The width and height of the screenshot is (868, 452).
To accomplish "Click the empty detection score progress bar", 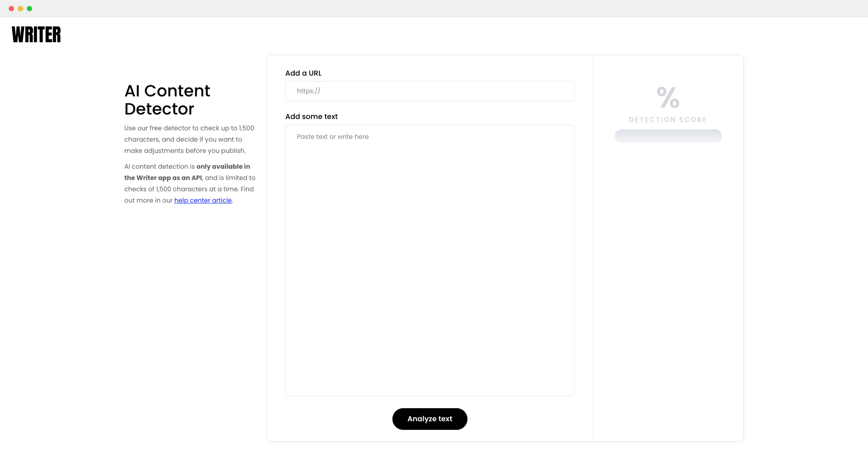I will [668, 136].
